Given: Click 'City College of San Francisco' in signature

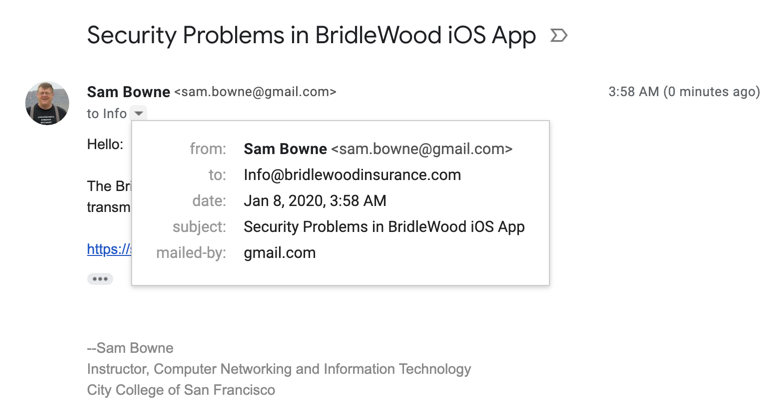Looking at the screenshot, I should pyautogui.click(x=181, y=390).
